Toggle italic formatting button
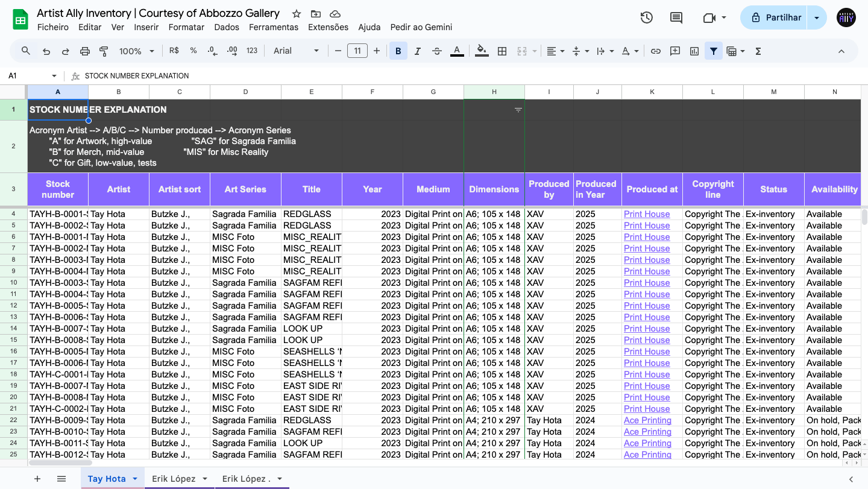This screenshot has height=489, width=868. (x=417, y=51)
